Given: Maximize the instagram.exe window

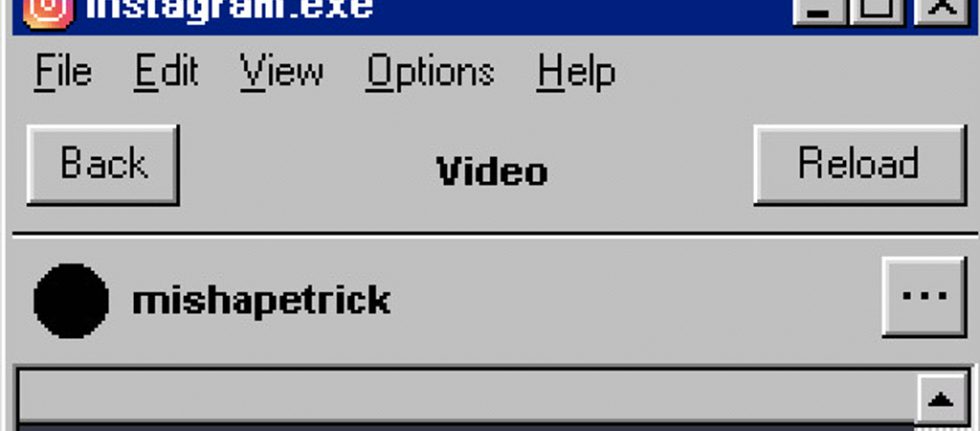Looking at the screenshot, I should point(877,11).
